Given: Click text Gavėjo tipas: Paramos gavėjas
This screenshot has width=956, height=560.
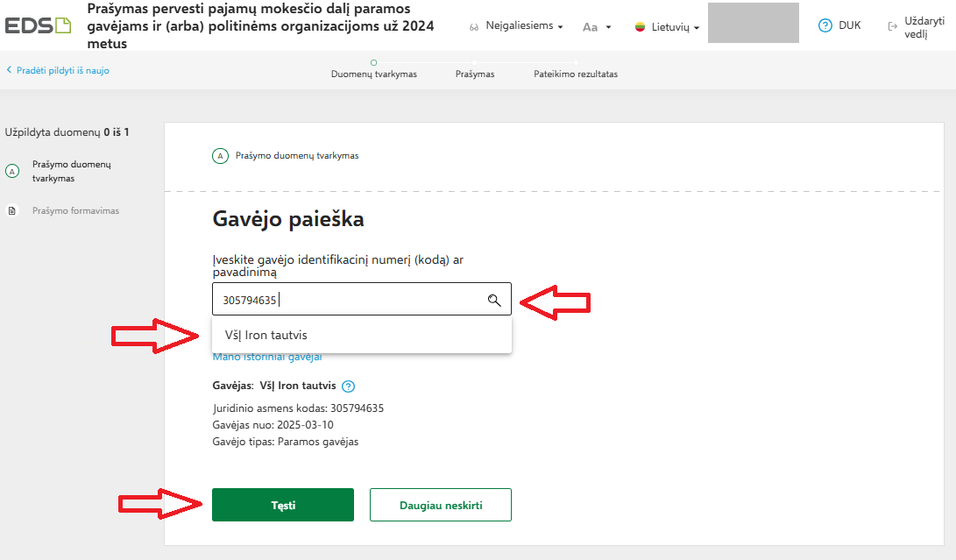Looking at the screenshot, I should point(286,442).
